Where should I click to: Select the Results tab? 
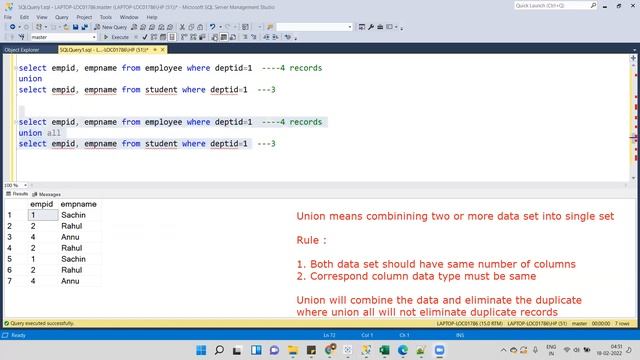(x=17, y=194)
